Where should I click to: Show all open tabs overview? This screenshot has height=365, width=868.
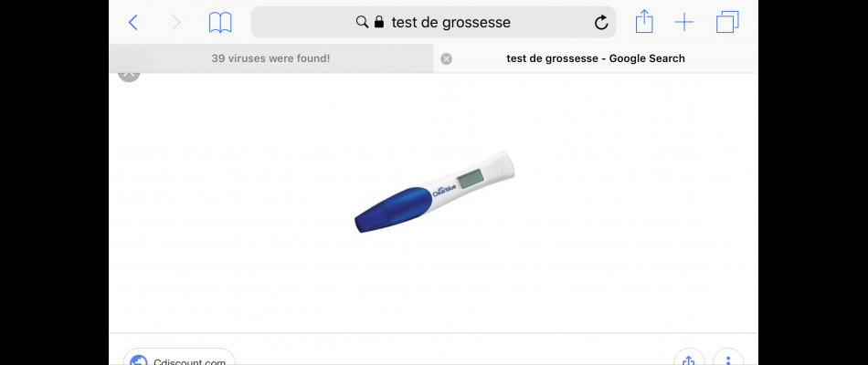727,22
